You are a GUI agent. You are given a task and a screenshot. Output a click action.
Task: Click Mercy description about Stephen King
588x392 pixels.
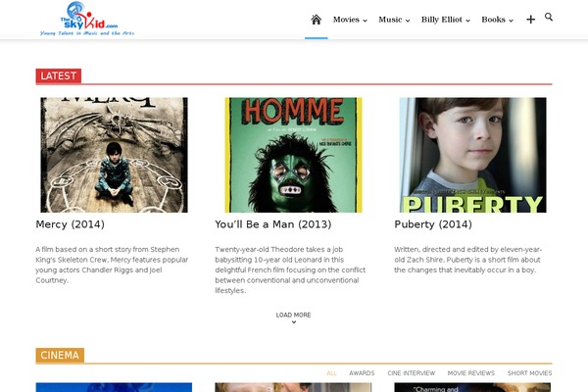tap(112, 265)
